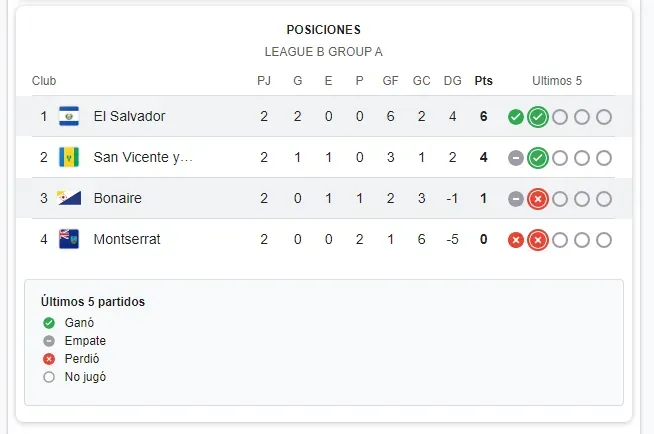Open the San Vicente y… team link
Screen dimensions: 654x434
[x=142, y=157]
